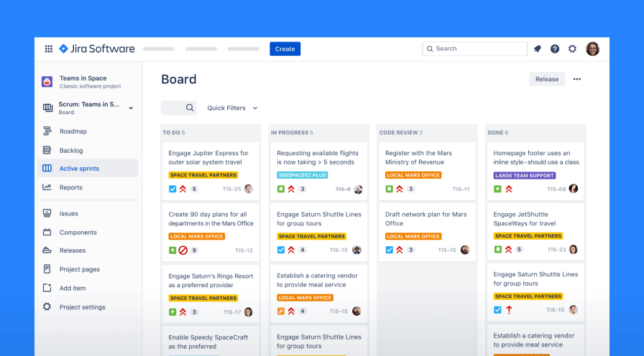Open the app switcher grid icon
644x356 pixels.
coord(49,49)
